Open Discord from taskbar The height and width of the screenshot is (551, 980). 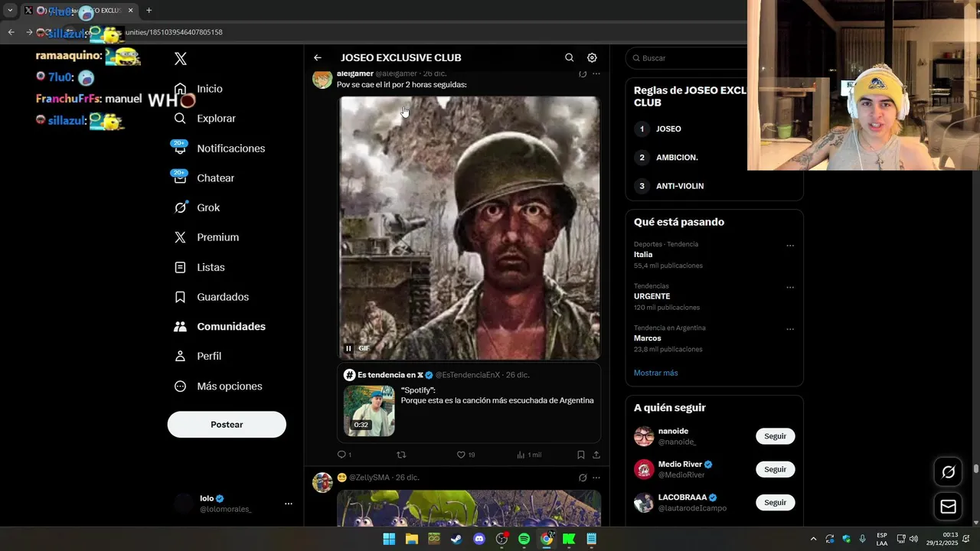pyautogui.click(x=479, y=539)
